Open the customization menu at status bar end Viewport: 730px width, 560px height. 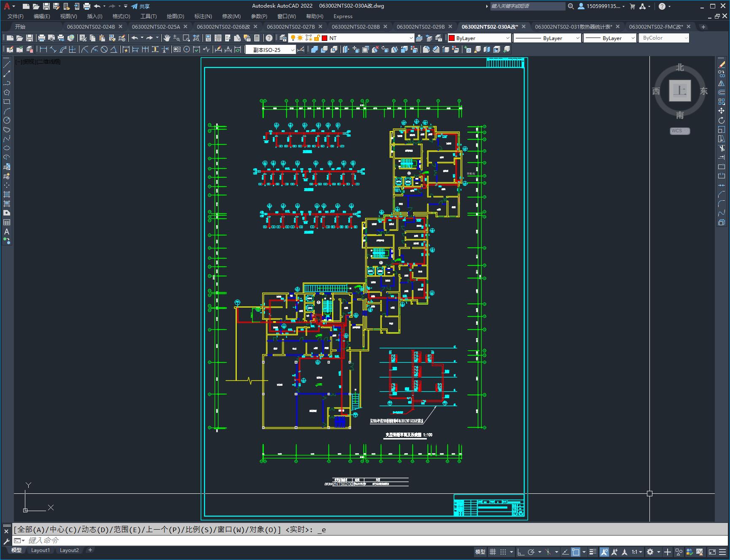(x=722, y=552)
